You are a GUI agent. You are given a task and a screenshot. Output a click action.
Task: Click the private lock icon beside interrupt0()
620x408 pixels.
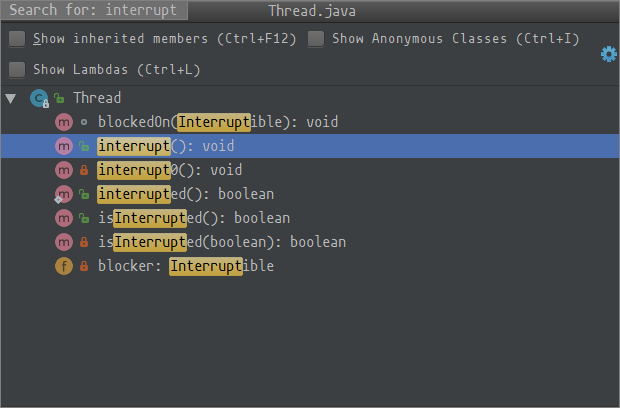pos(84,170)
